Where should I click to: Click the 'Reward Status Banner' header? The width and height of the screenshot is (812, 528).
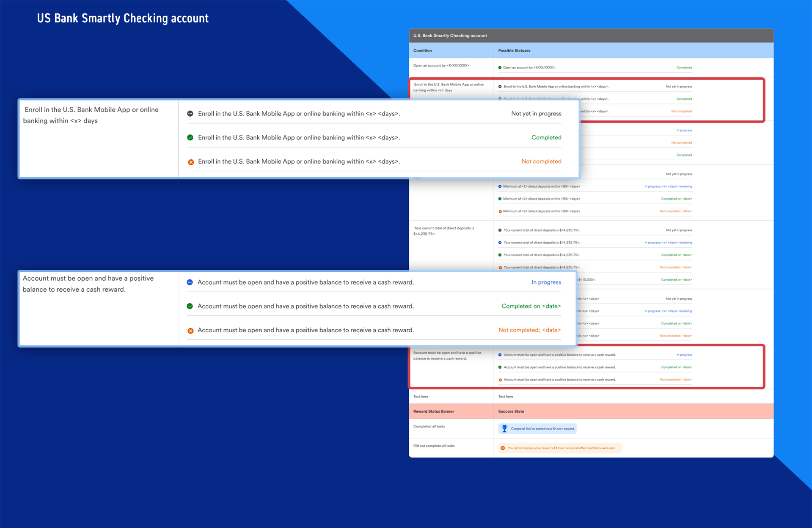coord(434,411)
